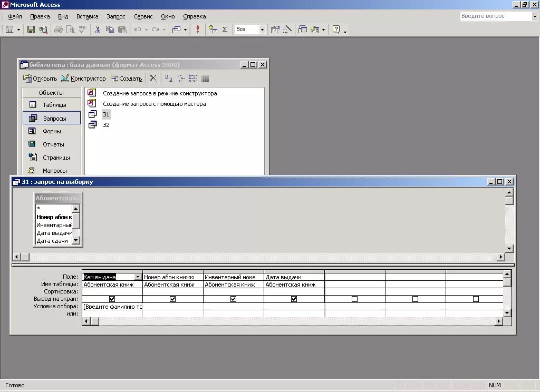Open the New Object dropdown arrow
Image resolution: width=540 pixels, height=392 pixels.
tap(323, 30)
